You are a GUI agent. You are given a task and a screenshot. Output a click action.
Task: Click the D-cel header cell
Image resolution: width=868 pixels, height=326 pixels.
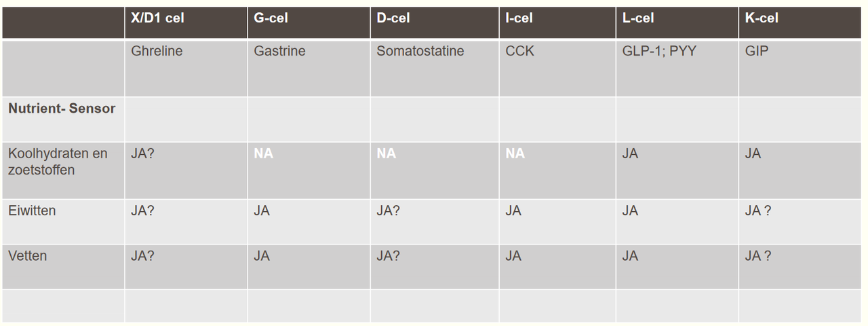[393, 19]
